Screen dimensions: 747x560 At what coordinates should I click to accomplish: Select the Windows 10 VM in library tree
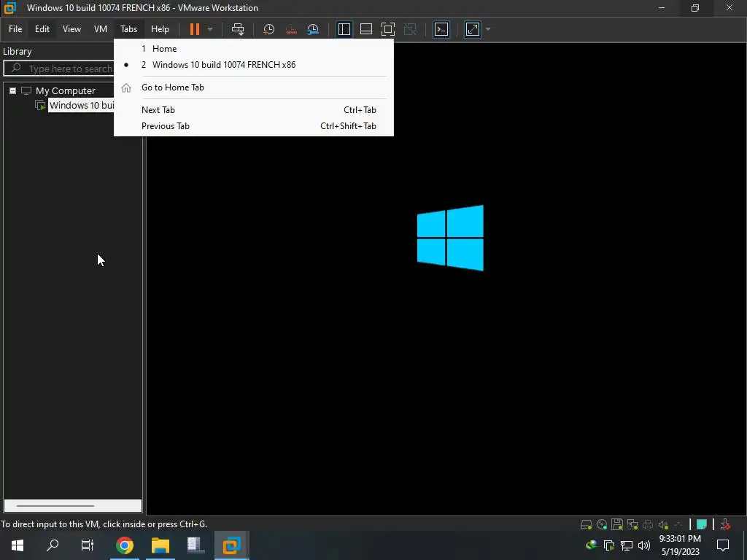point(81,105)
